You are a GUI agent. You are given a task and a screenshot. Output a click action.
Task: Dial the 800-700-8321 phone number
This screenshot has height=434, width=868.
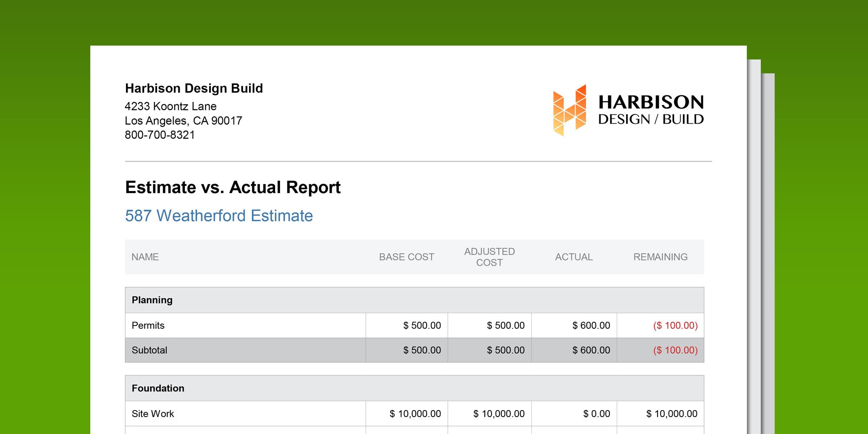pyautogui.click(x=160, y=135)
